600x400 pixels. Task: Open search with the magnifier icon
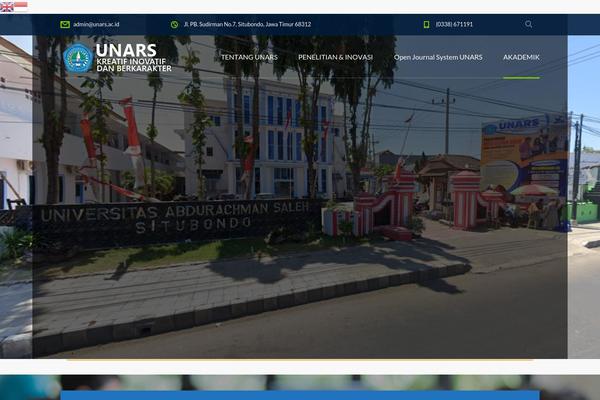pos(528,24)
